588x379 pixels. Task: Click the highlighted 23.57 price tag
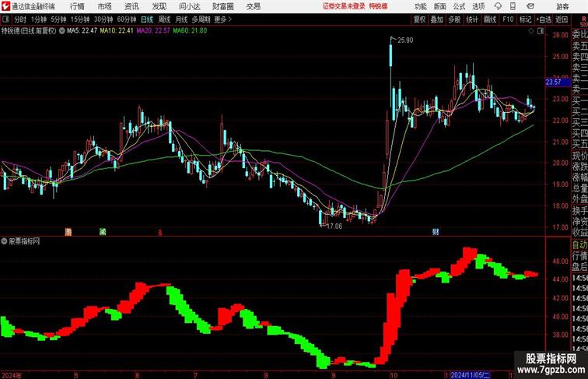point(558,82)
